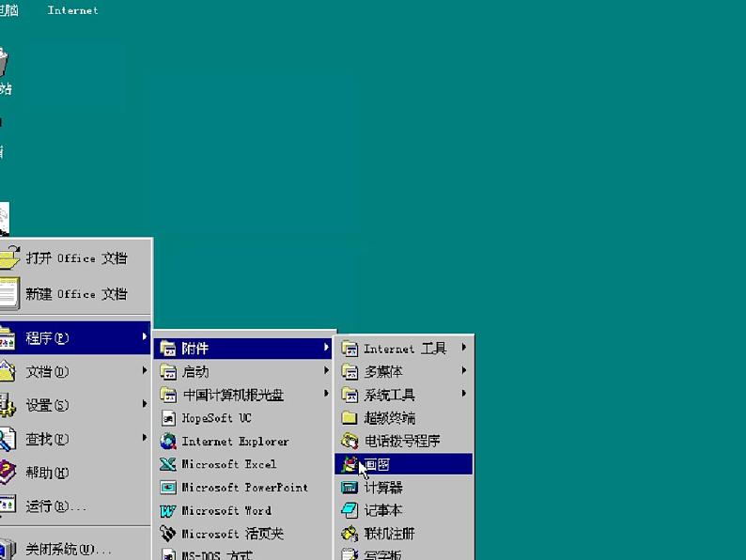Open 联机注册 online registration
The image size is (746, 560).
403,534
